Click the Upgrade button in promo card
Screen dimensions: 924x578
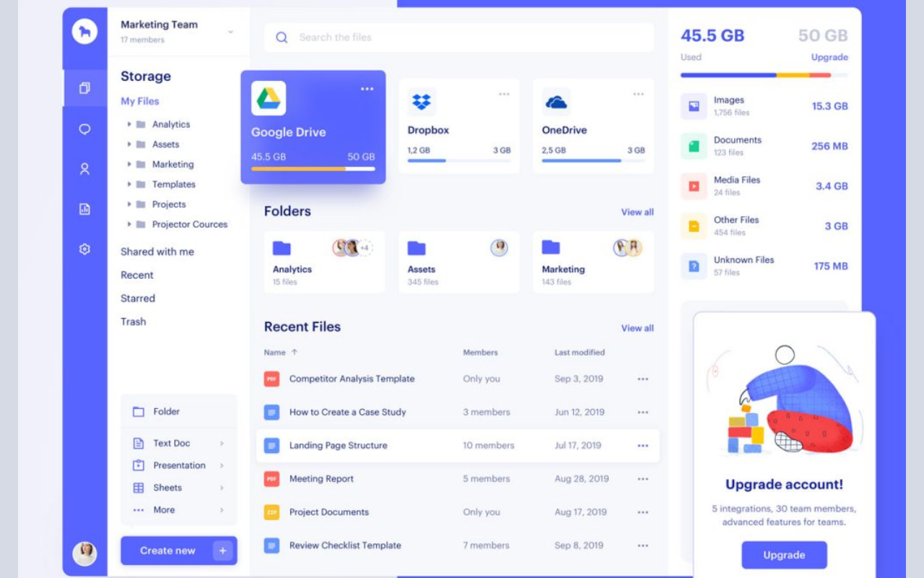coord(784,555)
